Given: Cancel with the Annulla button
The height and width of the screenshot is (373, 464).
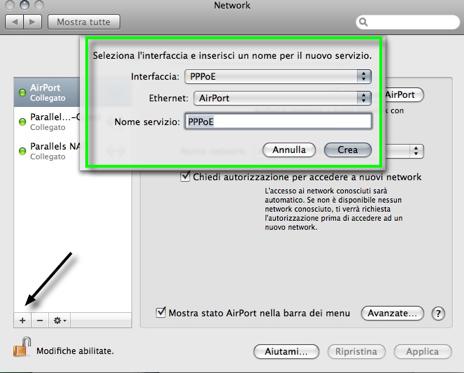Looking at the screenshot, I should point(289,150).
